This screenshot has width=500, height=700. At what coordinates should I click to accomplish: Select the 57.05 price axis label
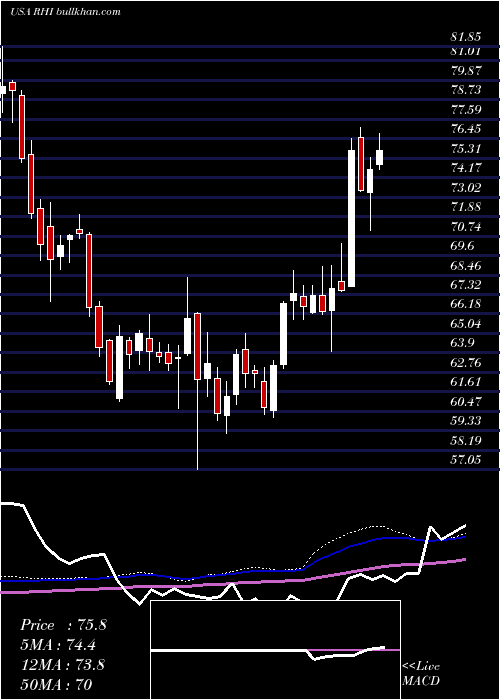pos(466,460)
